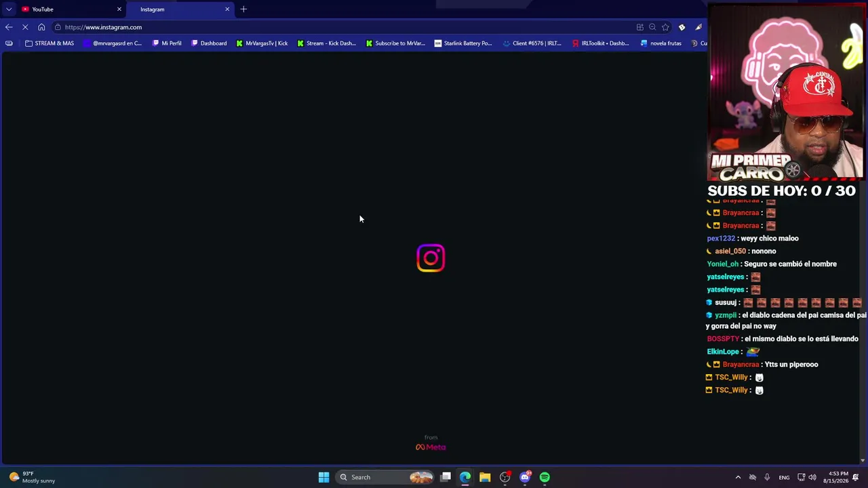Click ElkinLope's username in chat

(x=723, y=352)
